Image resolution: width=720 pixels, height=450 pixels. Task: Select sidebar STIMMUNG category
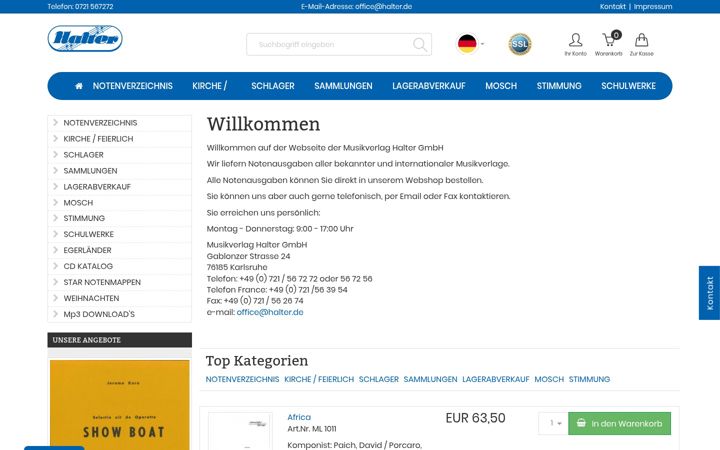(x=119, y=218)
